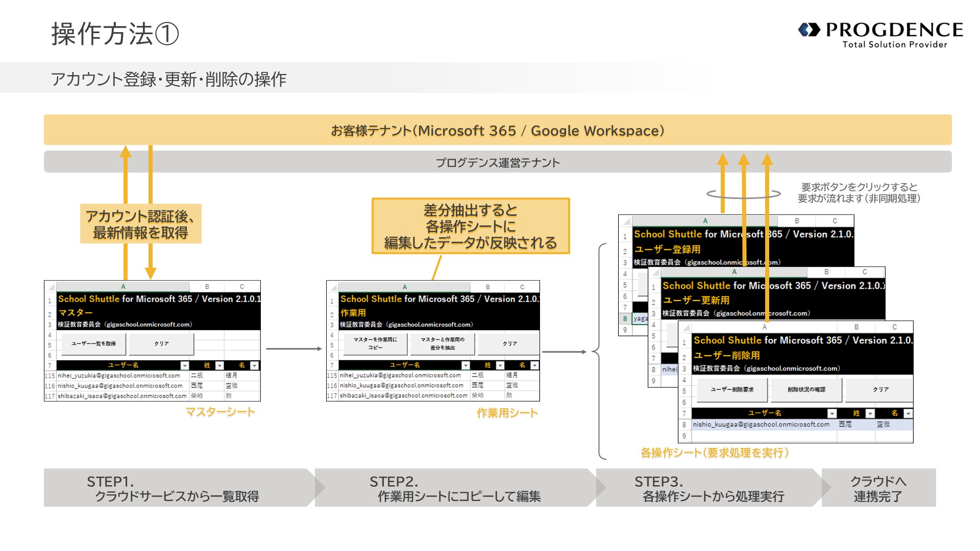
Task: Select row 117 header in 作業用 sheet
Action: tap(332, 396)
